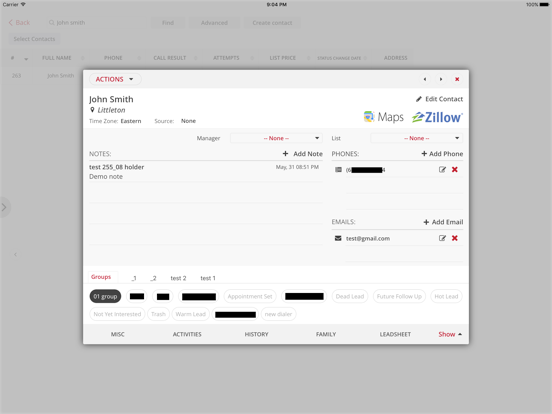Expand the List None dropdown
Screen dimensions: 552x414
[416, 138]
